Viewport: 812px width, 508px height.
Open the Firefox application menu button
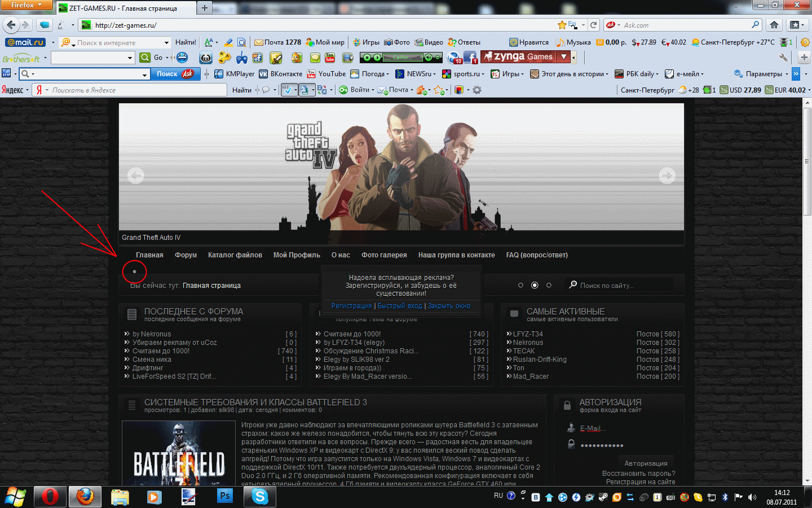(x=27, y=5)
